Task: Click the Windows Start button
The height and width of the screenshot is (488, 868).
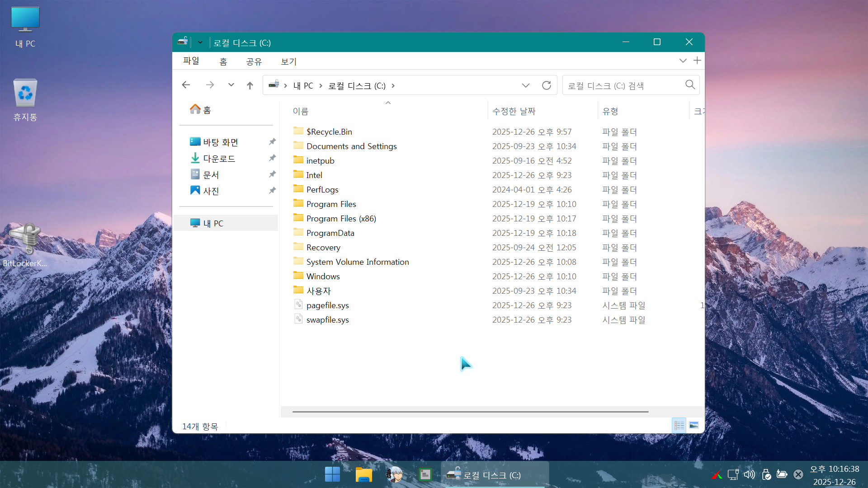Action: pos(332,474)
